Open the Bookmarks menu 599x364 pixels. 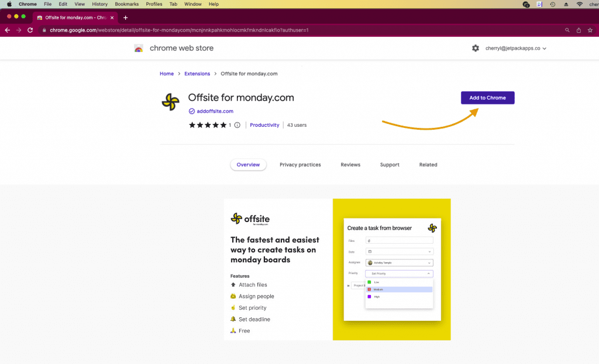tap(127, 4)
